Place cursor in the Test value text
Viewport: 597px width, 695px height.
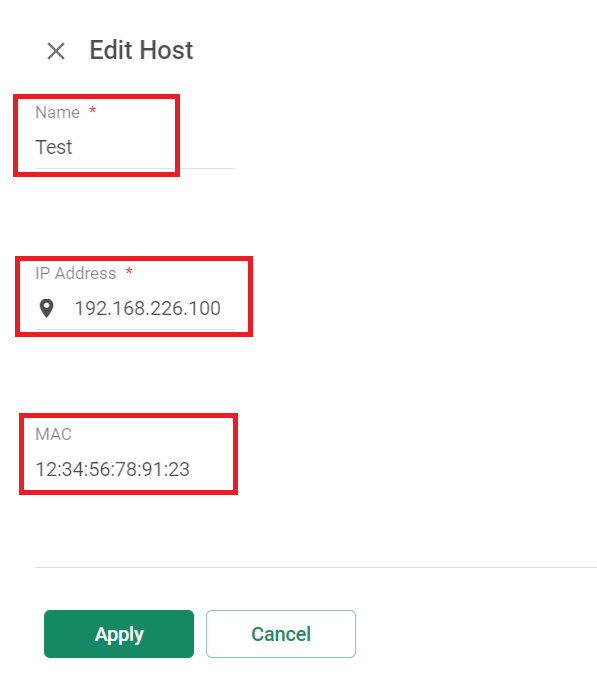point(54,147)
